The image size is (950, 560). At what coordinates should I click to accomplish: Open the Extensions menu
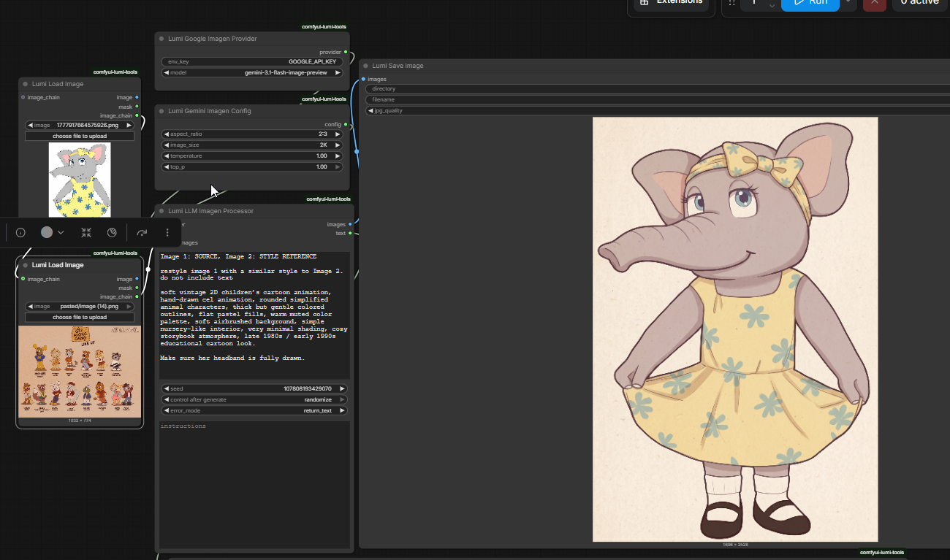[672, 4]
